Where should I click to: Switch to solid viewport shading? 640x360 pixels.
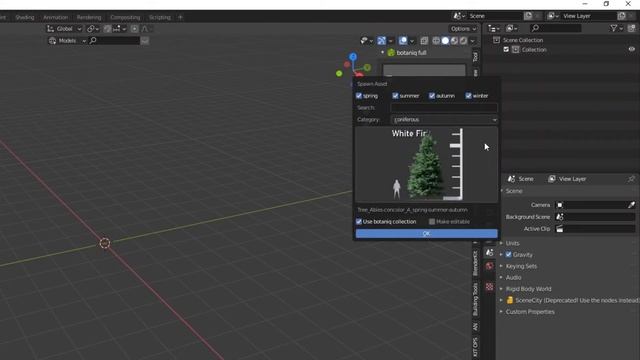445,41
